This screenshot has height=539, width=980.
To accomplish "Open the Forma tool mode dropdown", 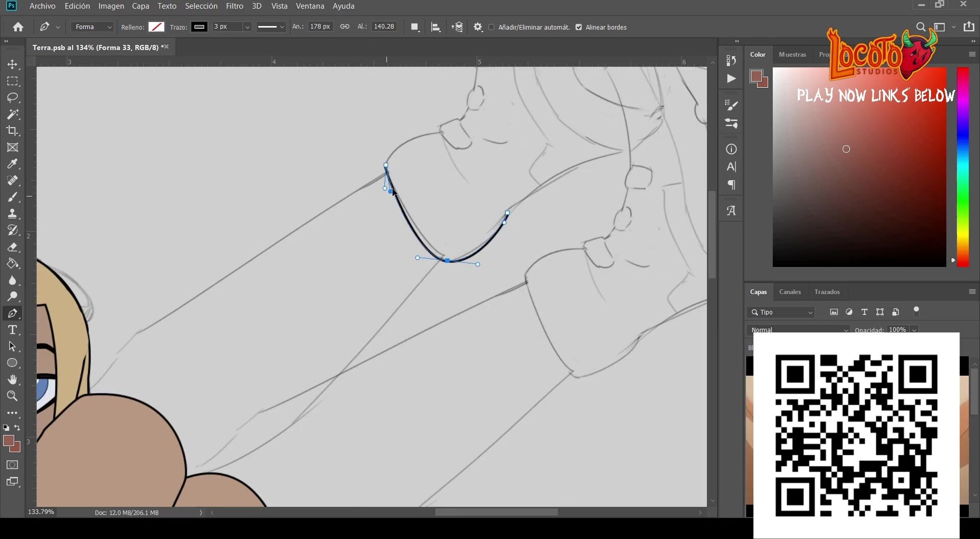I will (x=92, y=27).
